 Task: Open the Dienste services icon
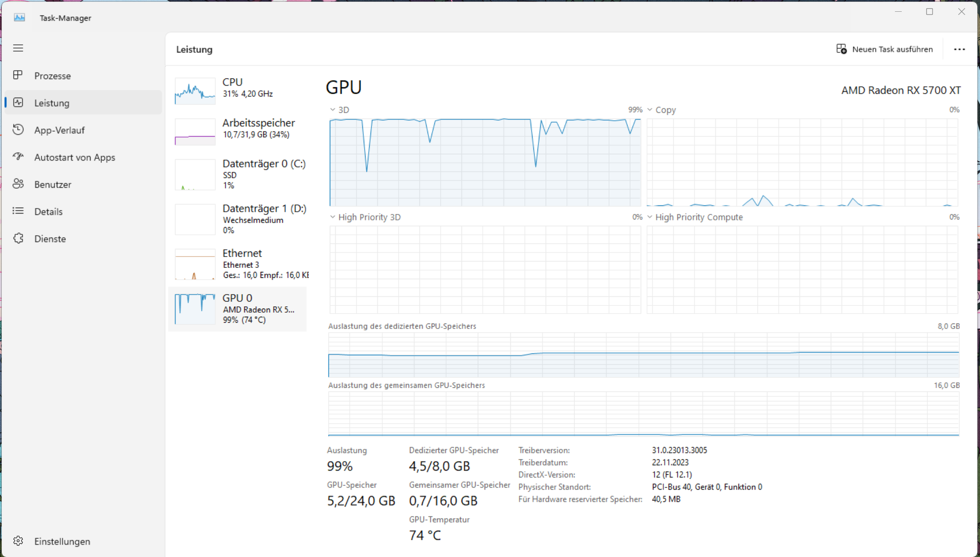[x=18, y=238]
